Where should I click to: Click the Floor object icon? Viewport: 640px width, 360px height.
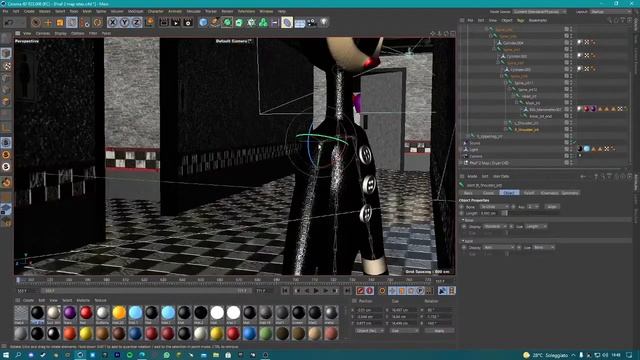pyautogui.click(x=300, y=23)
